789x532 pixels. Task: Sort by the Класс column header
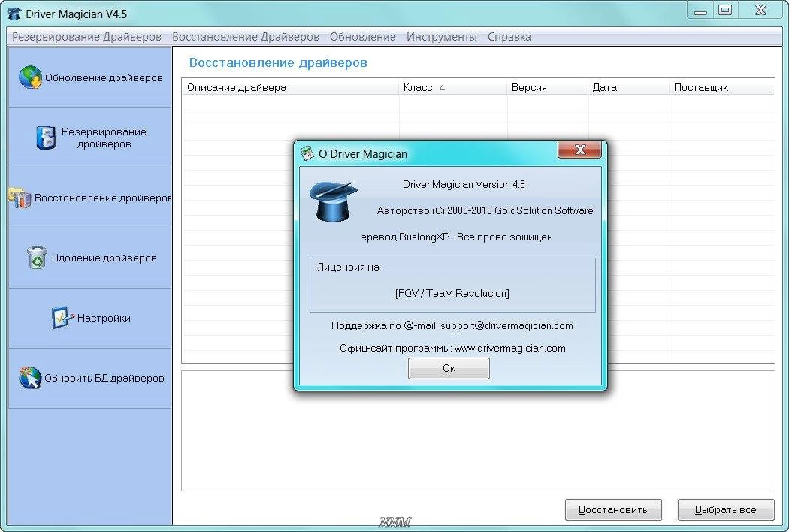(453, 87)
